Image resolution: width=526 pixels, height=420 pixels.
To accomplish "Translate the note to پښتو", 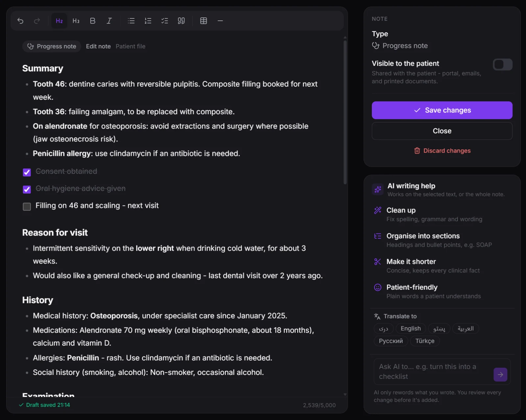I will click(x=439, y=329).
